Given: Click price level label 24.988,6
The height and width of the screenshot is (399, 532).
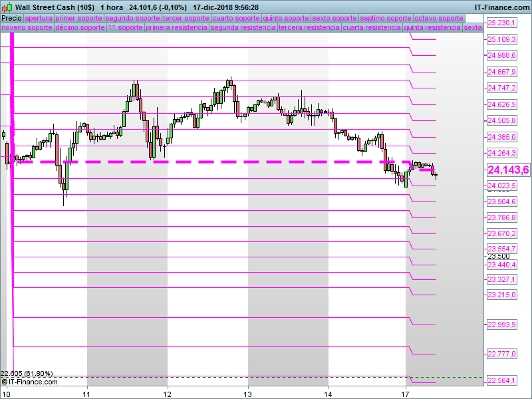Looking at the screenshot, I should [502, 55].
